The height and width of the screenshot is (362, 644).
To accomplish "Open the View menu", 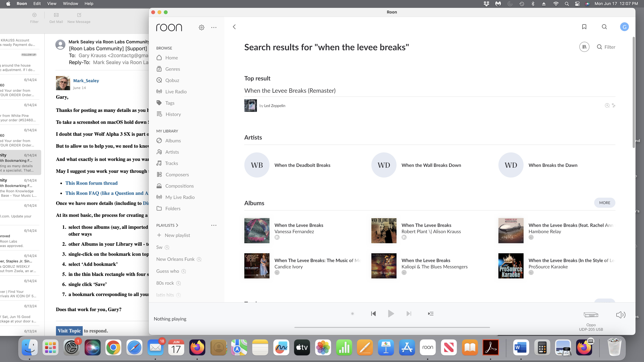I will click(x=52, y=3).
